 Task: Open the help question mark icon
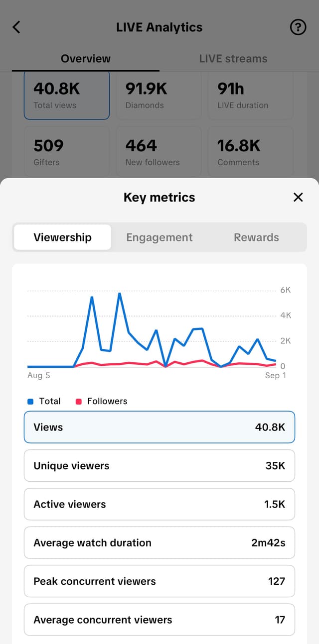(x=298, y=27)
